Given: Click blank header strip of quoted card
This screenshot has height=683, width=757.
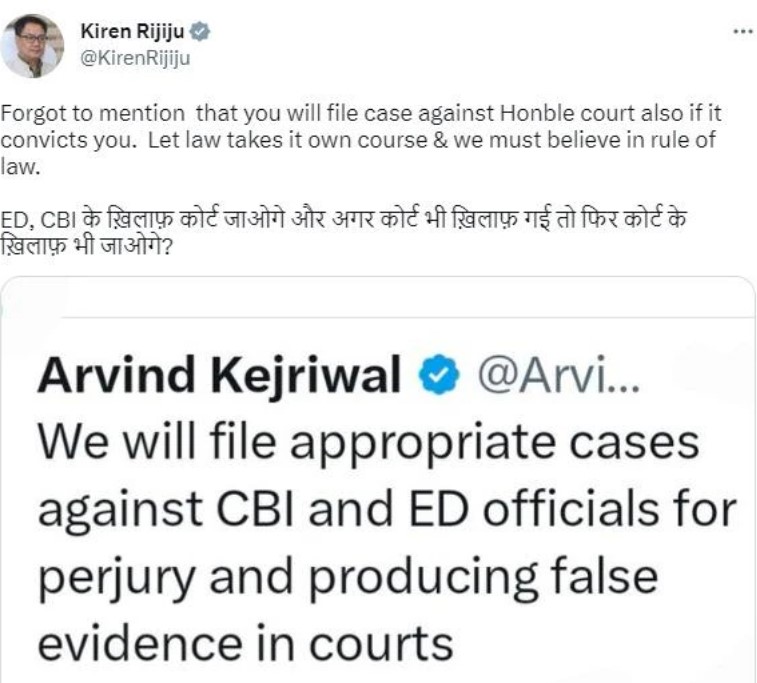Looking at the screenshot, I should pos(378,297).
